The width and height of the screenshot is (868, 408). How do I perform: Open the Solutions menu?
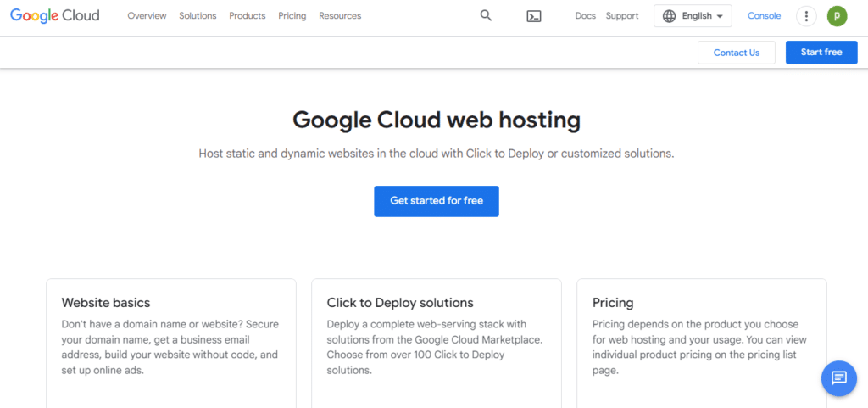click(x=198, y=16)
